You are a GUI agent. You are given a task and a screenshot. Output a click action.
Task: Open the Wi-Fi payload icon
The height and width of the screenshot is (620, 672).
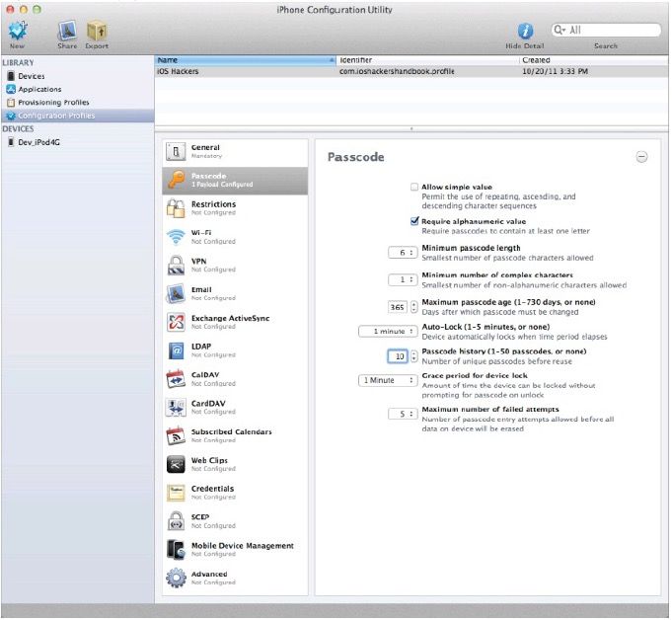[176, 237]
